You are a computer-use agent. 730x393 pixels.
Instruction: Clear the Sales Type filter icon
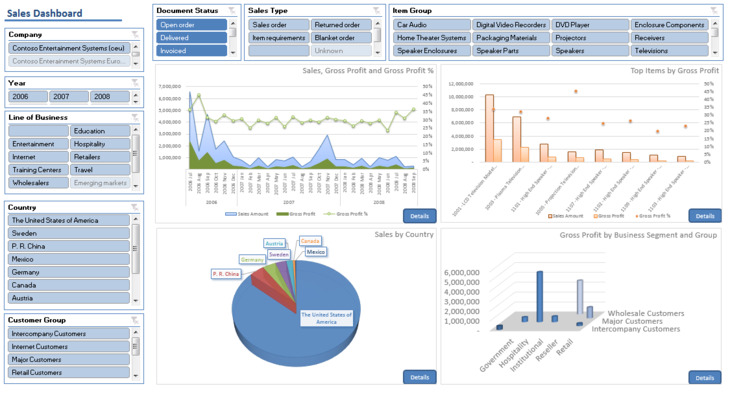[376, 10]
